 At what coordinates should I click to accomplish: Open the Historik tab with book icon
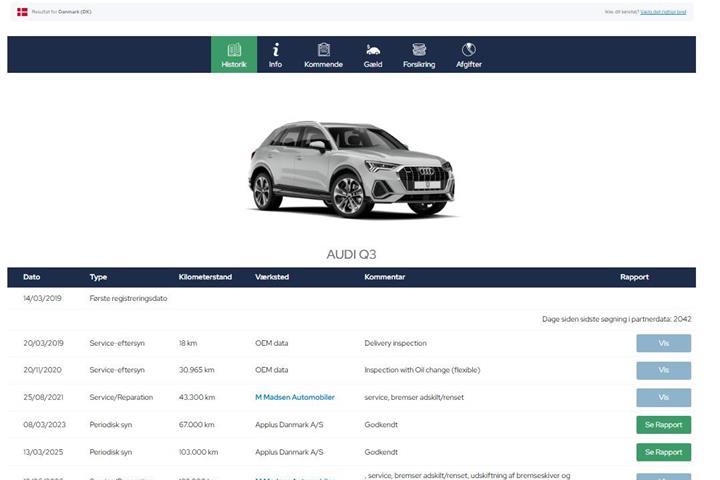234,55
